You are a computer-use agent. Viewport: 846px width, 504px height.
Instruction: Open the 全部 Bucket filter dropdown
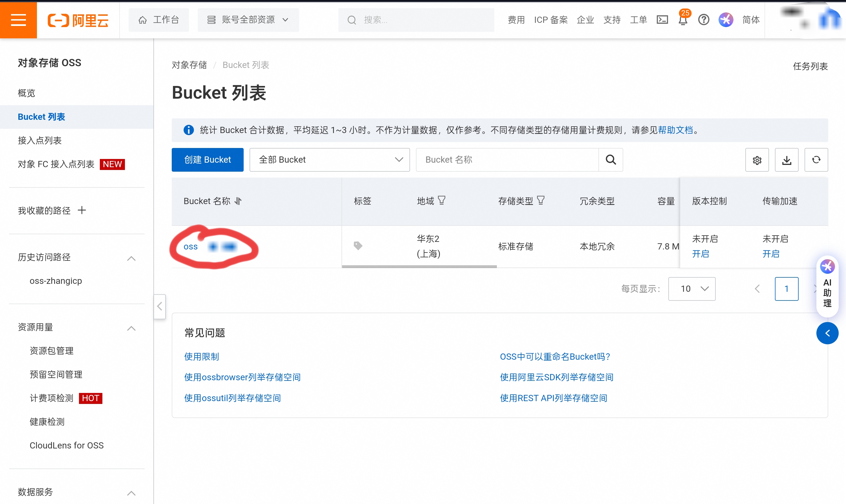coord(330,160)
